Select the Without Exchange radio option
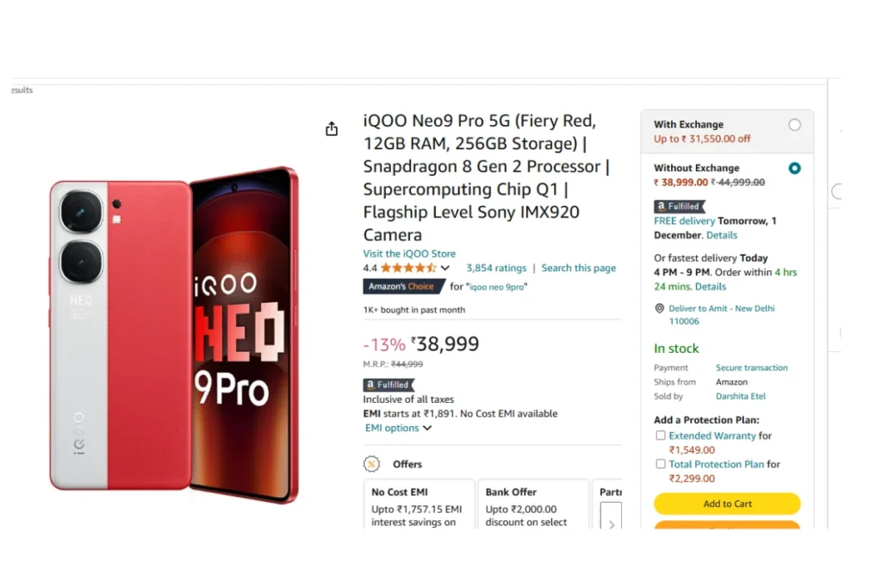Screen dimensions: 882x588 click(794, 168)
